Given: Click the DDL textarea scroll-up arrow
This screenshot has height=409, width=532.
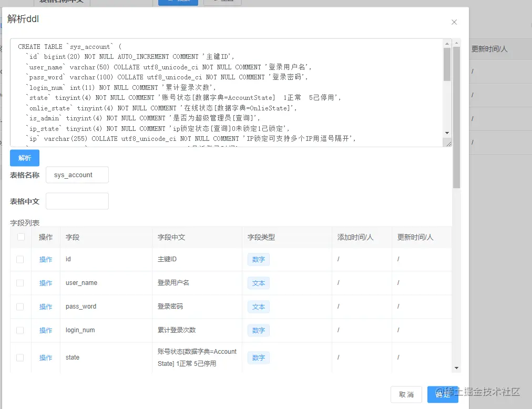Looking at the screenshot, I should coord(447,44).
